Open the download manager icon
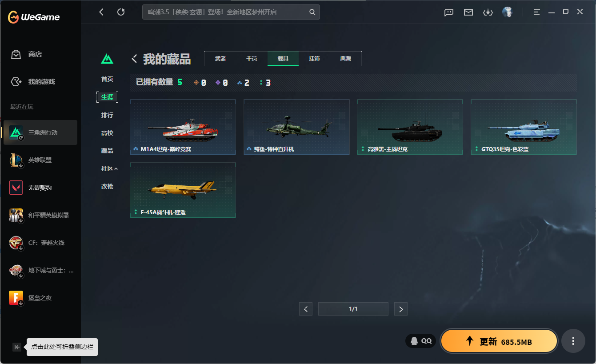The width and height of the screenshot is (596, 364). (488, 12)
